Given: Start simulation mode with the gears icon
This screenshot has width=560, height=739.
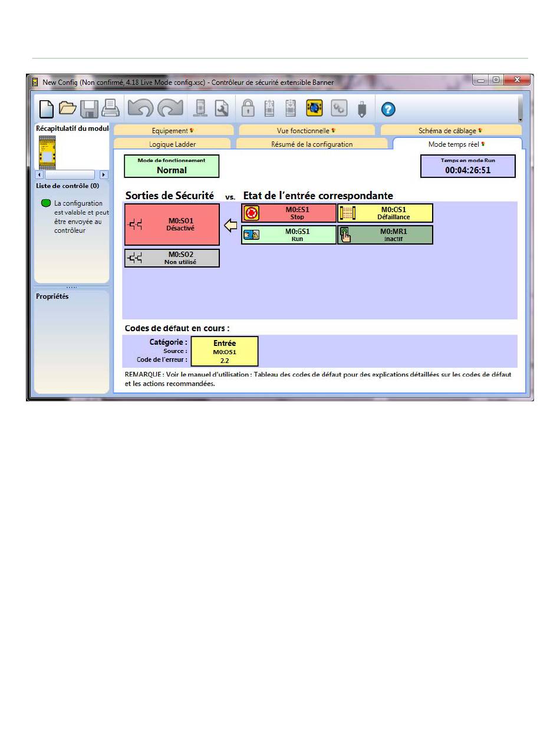Looking at the screenshot, I should pos(338,109).
